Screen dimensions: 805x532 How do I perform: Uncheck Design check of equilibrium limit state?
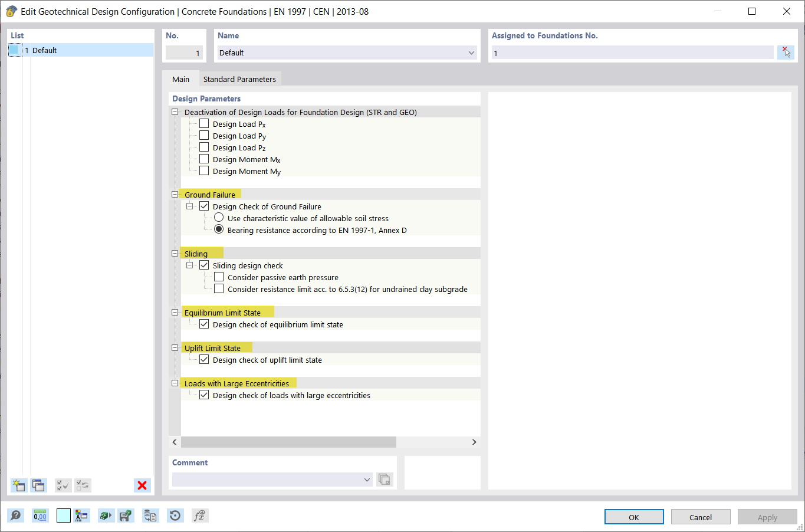click(204, 324)
